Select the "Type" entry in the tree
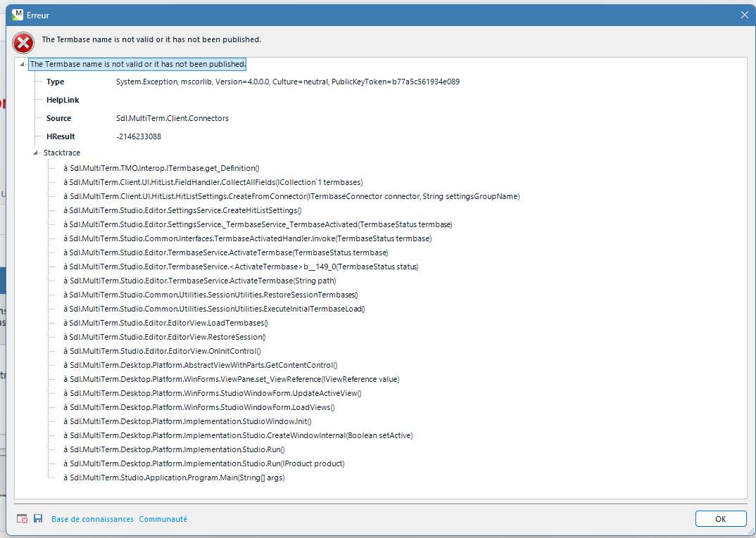This screenshot has height=538, width=756. coord(55,82)
